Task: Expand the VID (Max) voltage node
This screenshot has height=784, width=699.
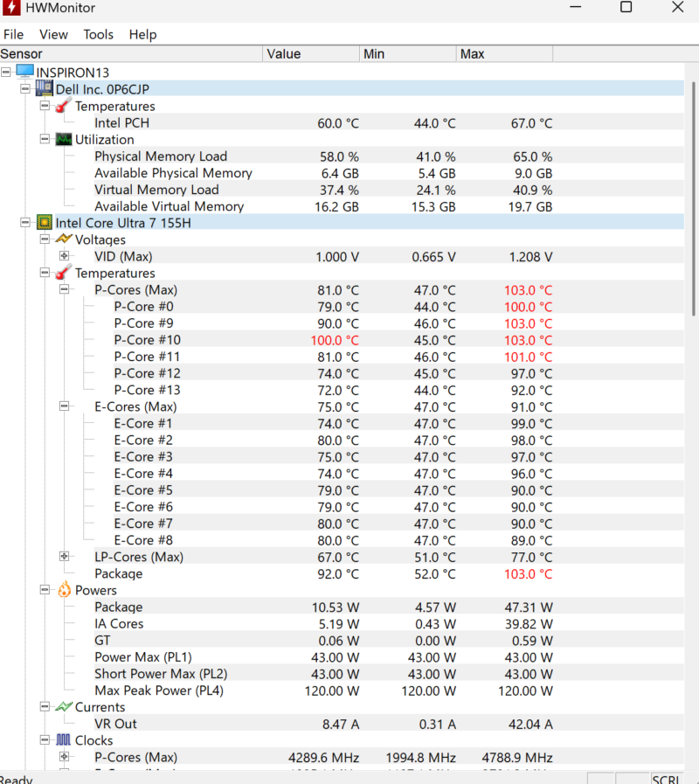Action: (x=64, y=256)
